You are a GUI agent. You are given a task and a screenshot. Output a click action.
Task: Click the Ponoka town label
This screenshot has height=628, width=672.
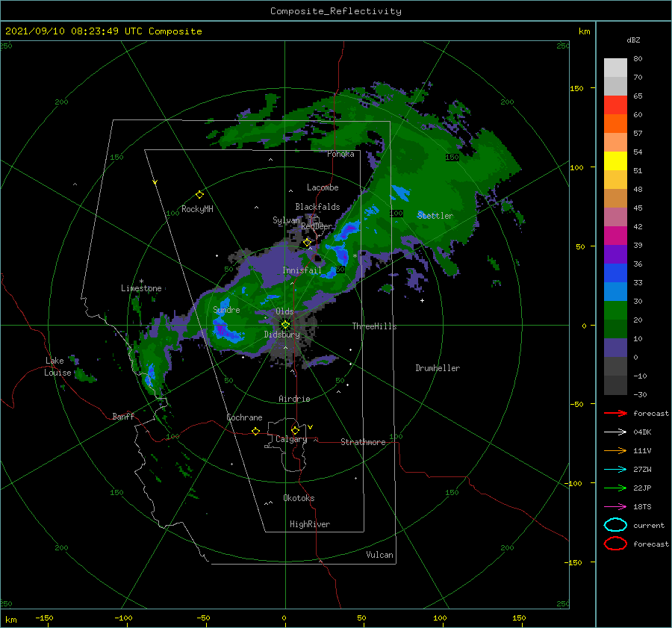(x=340, y=154)
